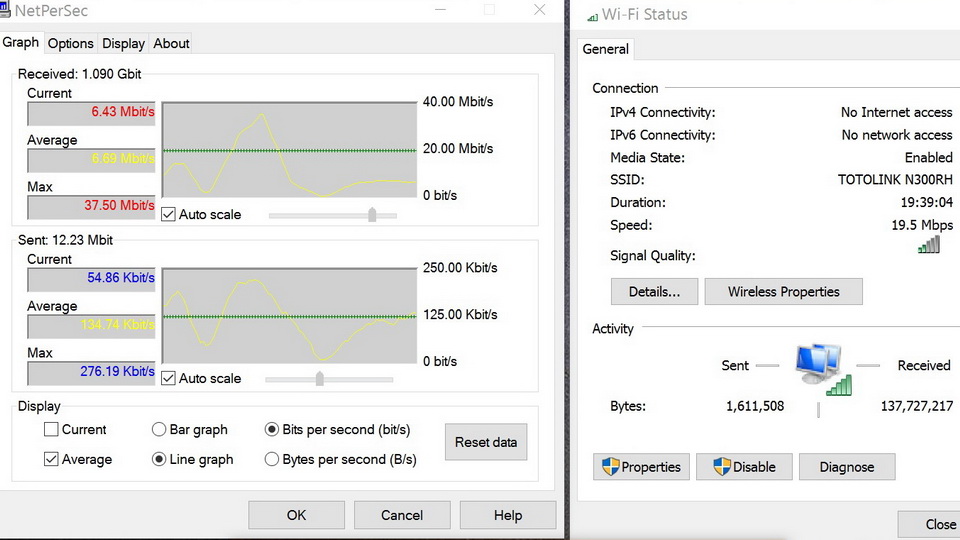This screenshot has height=540, width=960.
Task: Uncheck the Average display checkbox
Action: tap(51, 460)
